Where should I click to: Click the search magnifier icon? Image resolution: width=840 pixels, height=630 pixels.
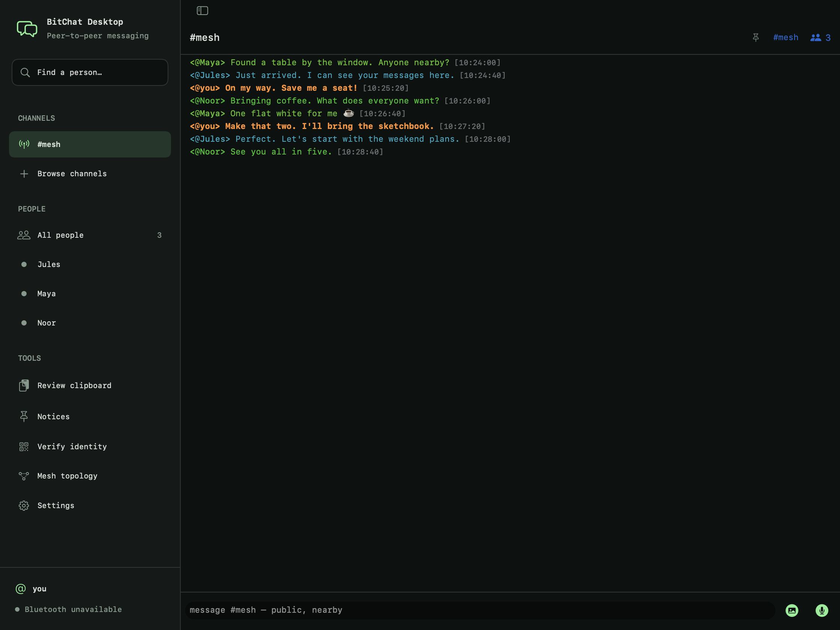pos(25,72)
